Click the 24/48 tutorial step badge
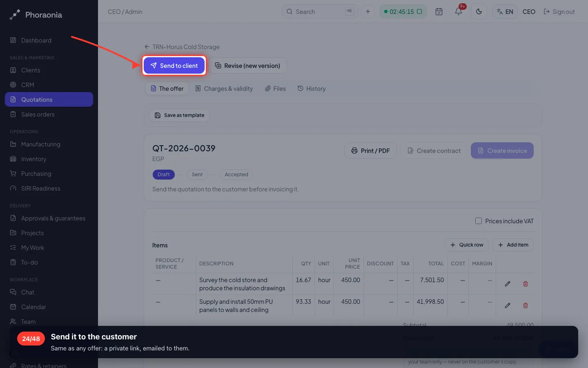The image size is (588, 368). 31,339
